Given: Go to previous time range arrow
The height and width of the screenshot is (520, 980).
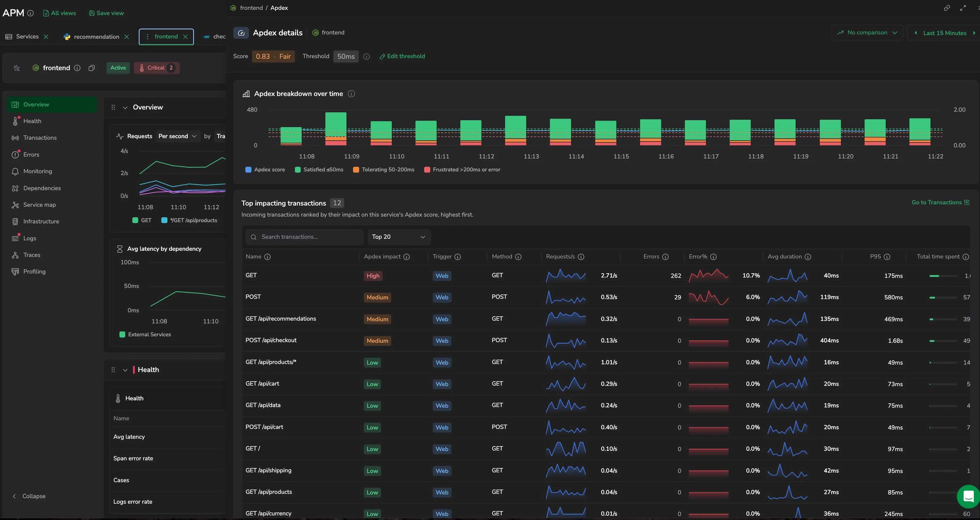Looking at the screenshot, I should pos(916,33).
